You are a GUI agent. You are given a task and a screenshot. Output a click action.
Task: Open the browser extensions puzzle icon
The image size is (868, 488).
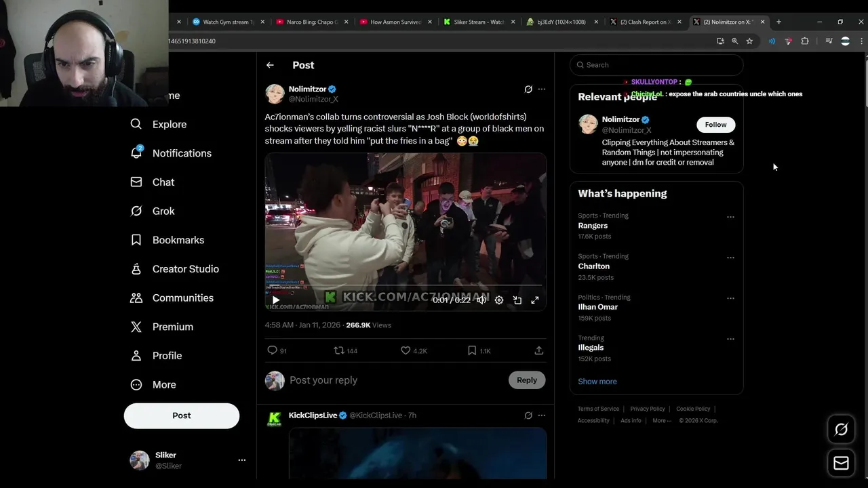pos(805,41)
